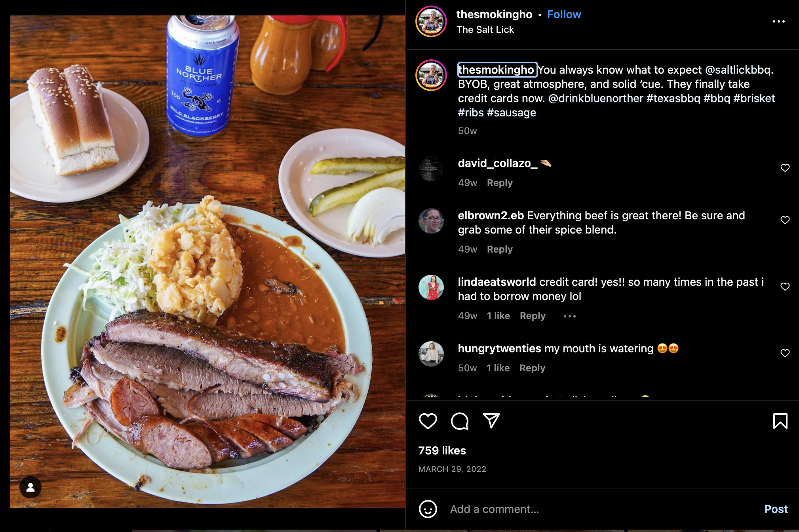Like lindaeatsworld comment heart
The height and width of the screenshot is (532, 799).
[785, 287]
